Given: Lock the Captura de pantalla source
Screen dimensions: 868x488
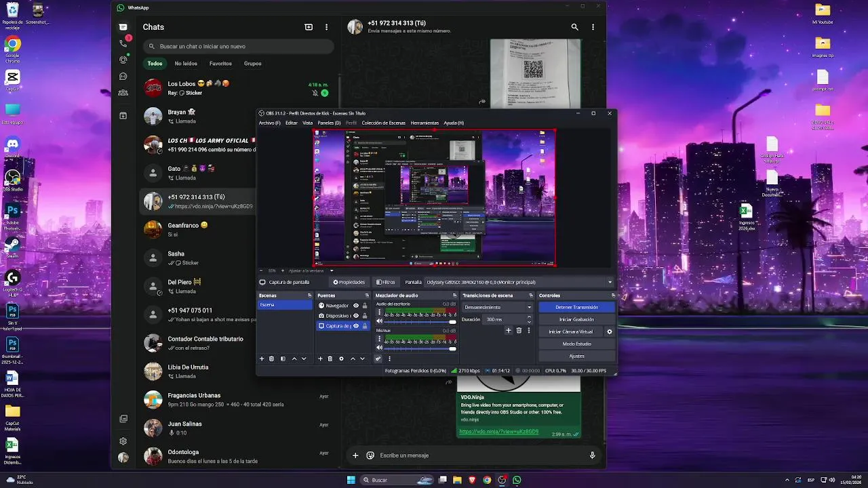Looking at the screenshot, I should coord(365,326).
